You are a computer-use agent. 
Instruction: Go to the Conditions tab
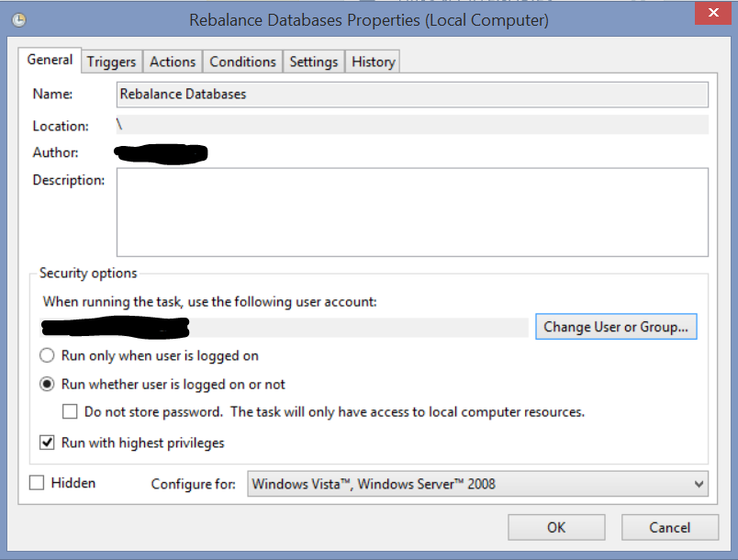[242, 62]
